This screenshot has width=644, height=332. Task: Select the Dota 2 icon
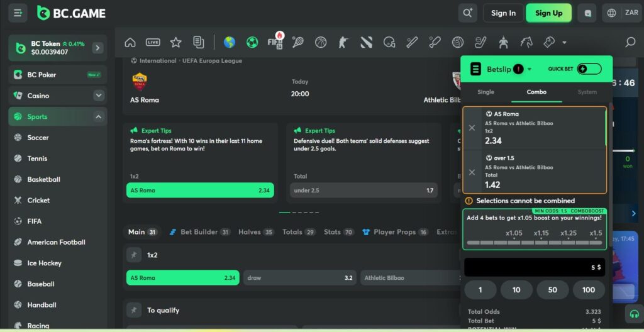click(367, 42)
